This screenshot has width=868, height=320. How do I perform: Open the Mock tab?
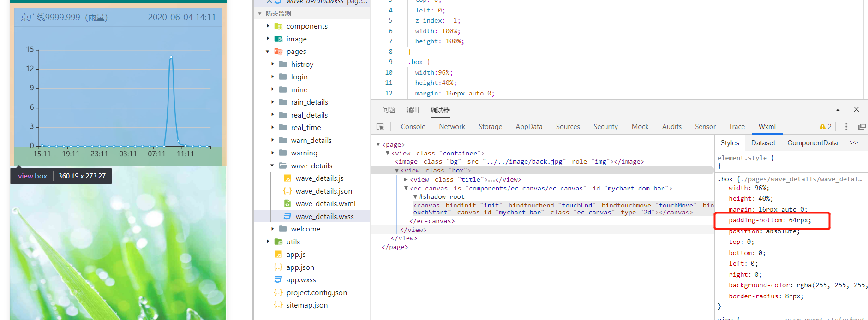(640, 127)
